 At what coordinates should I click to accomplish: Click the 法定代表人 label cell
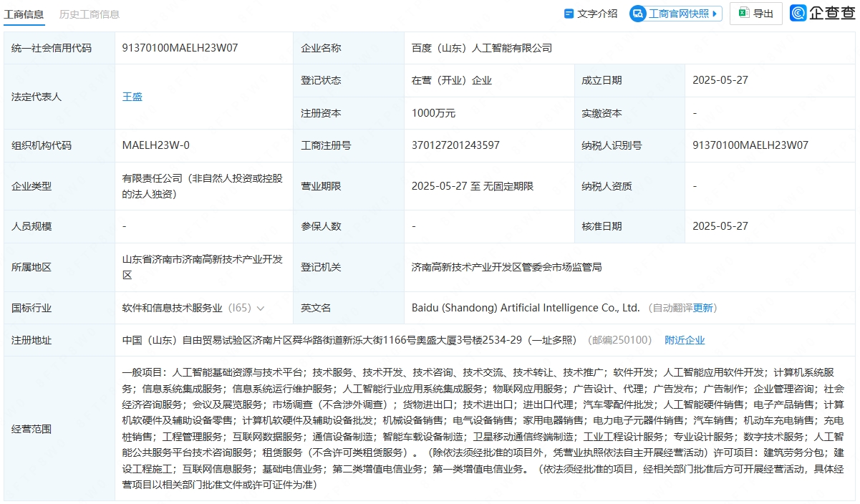pos(59,96)
